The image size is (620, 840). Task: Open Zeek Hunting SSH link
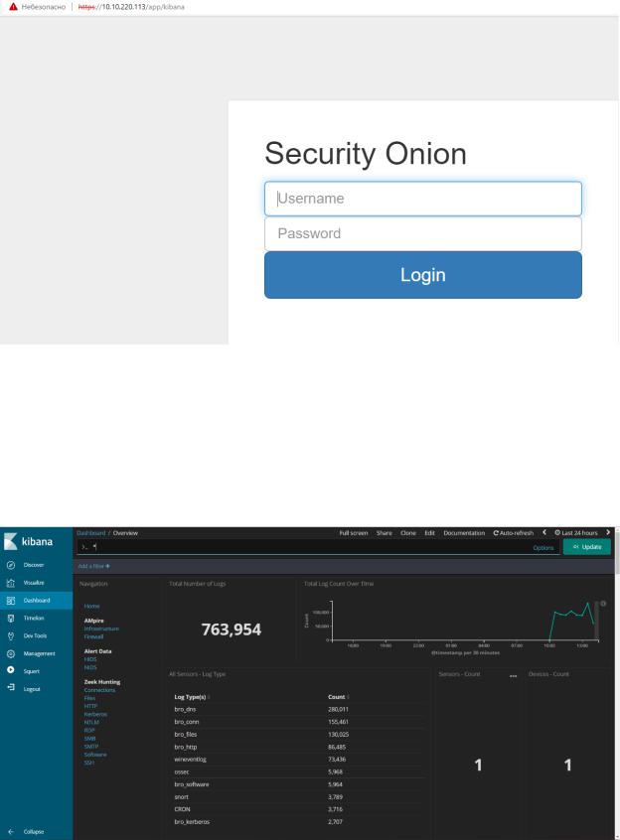[x=89, y=763]
